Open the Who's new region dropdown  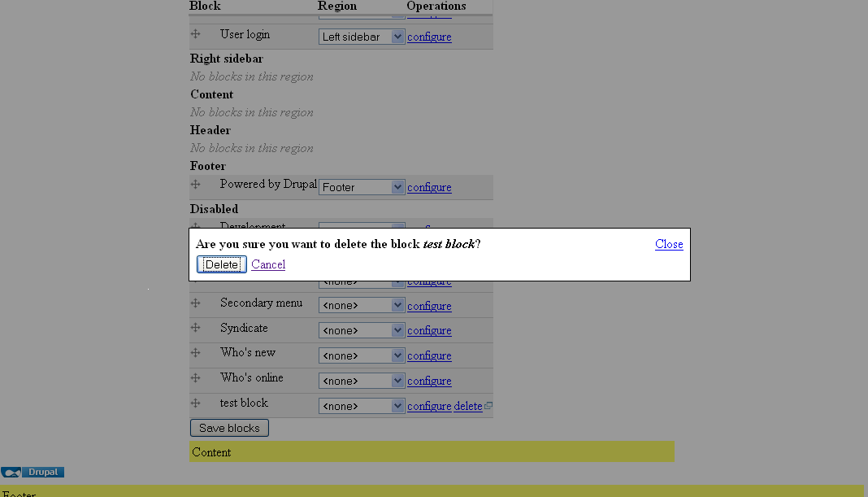click(362, 355)
